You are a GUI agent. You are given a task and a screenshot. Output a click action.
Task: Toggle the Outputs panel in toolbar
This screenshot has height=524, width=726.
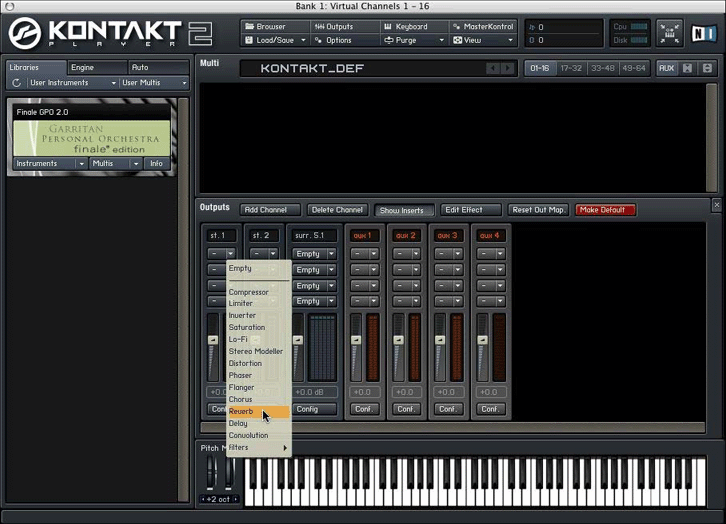(x=344, y=26)
